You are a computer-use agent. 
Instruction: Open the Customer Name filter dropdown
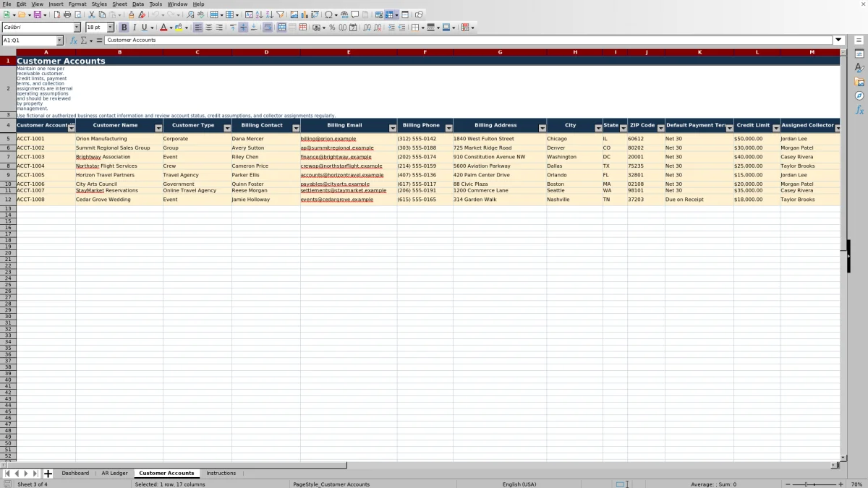tap(158, 128)
